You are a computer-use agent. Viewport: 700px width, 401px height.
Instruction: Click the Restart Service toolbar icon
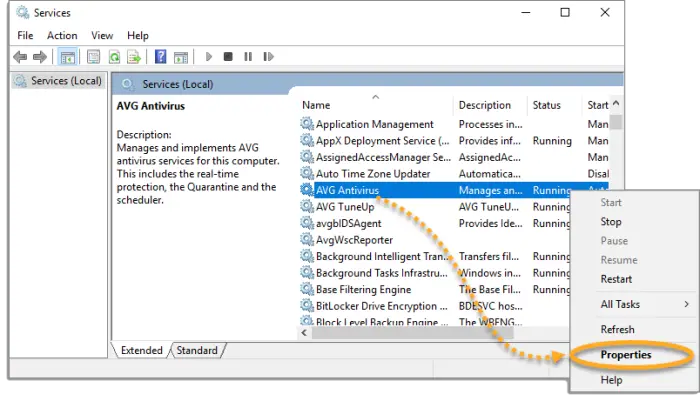(268, 57)
